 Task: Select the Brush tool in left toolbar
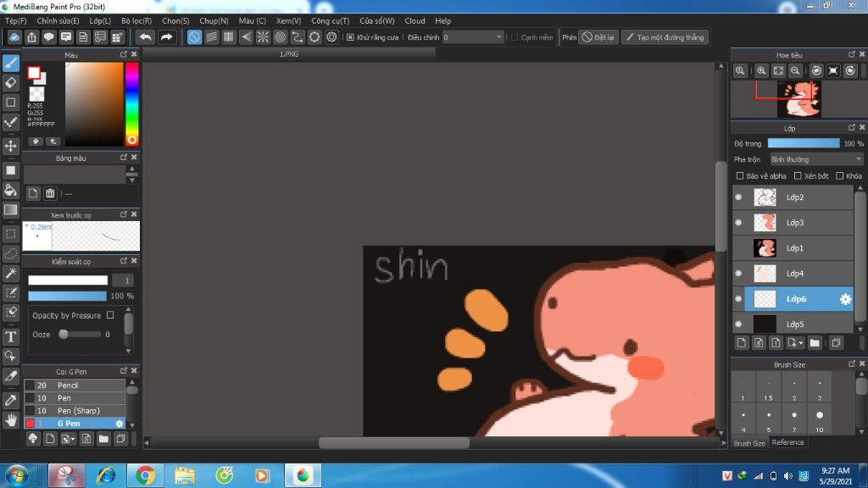click(x=11, y=63)
